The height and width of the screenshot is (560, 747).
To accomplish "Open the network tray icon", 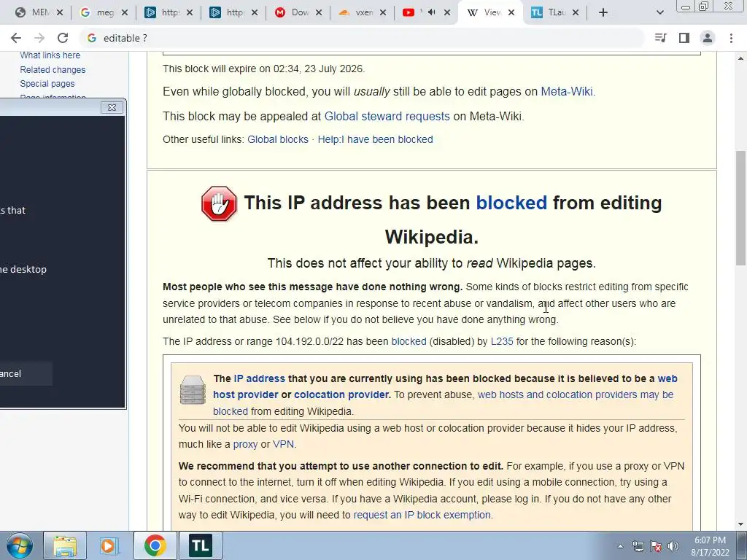I will tap(638, 546).
